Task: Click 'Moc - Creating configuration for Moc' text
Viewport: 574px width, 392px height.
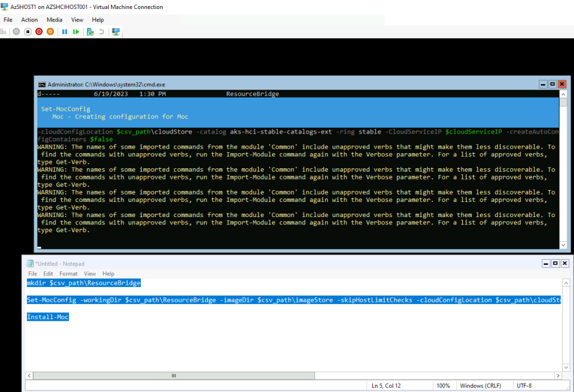Action: tap(120, 117)
